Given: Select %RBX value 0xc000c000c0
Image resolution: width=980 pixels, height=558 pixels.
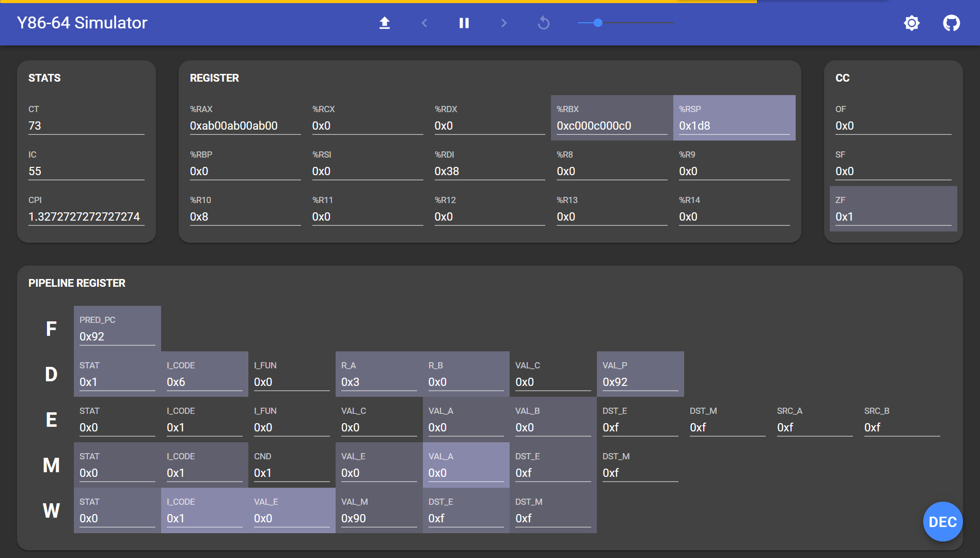Looking at the screenshot, I should coord(612,126).
